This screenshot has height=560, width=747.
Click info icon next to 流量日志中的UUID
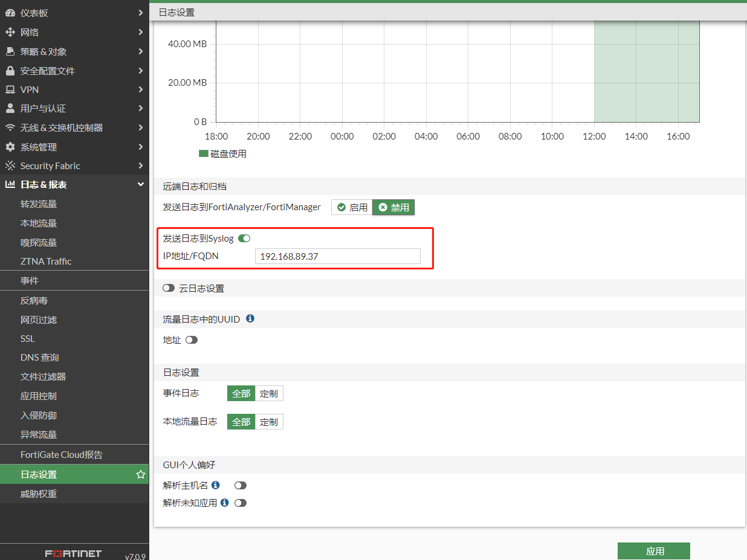pos(250,318)
